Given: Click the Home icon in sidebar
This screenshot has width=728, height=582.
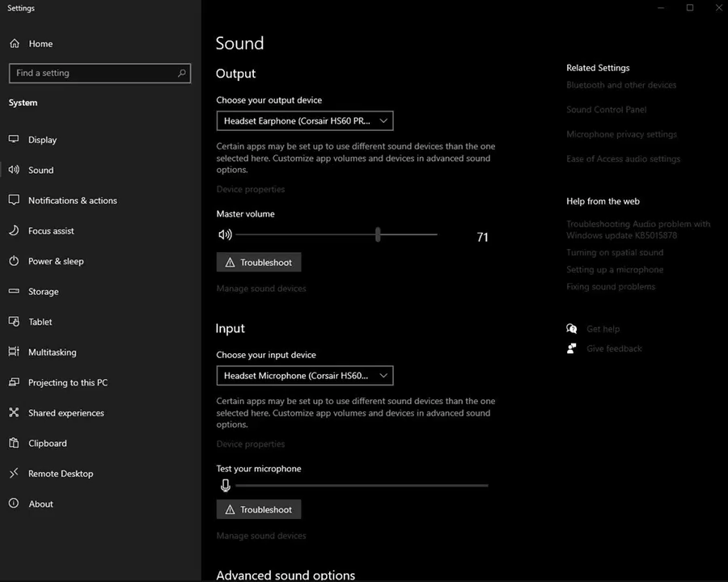Looking at the screenshot, I should click(x=14, y=44).
